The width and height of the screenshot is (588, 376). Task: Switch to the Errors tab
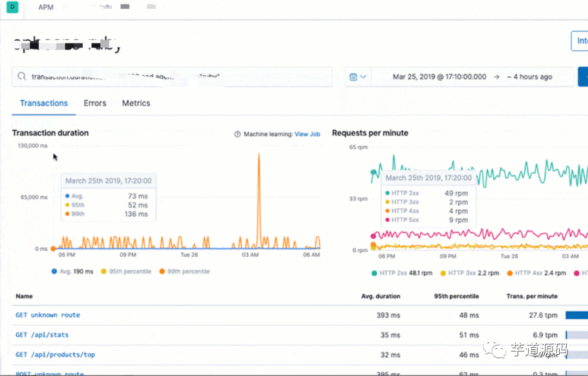pyautogui.click(x=95, y=103)
